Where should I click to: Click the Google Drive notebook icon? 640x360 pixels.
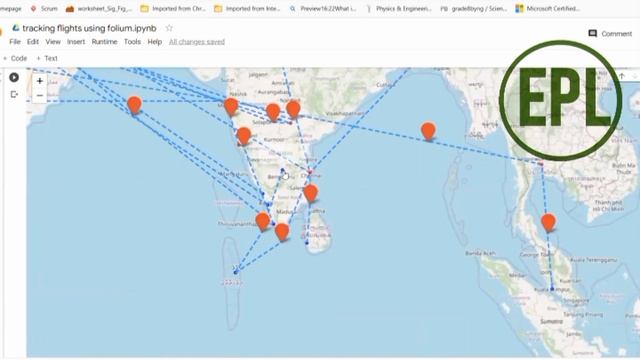pos(16,28)
